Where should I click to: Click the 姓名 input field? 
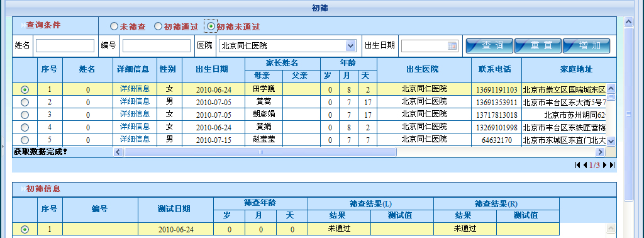pos(65,45)
